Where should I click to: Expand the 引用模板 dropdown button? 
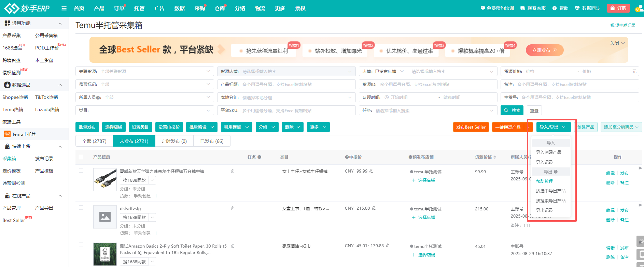pyautogui.click(x=237, y=127)
